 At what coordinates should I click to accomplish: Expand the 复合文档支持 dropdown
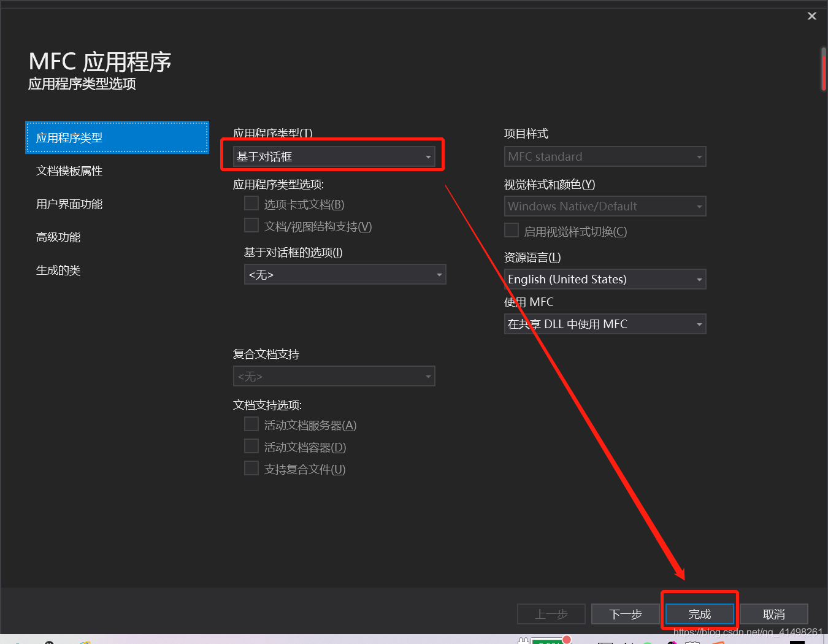pyautogui.click(x=334, y=376)
